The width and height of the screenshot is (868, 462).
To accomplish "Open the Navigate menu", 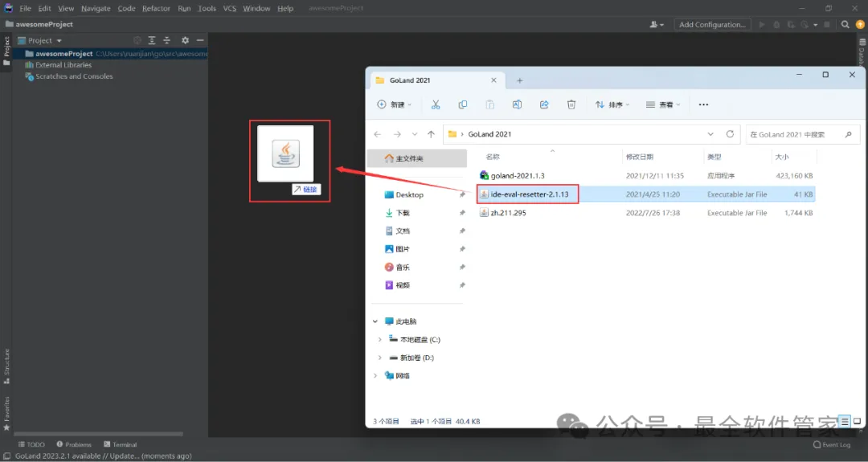I will (x=96, y=8).
